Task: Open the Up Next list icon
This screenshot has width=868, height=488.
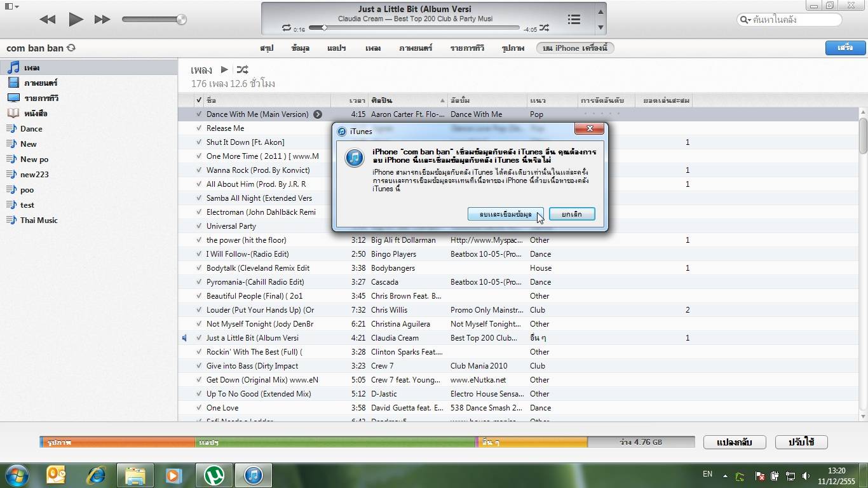Action: (x=574, y=20)
